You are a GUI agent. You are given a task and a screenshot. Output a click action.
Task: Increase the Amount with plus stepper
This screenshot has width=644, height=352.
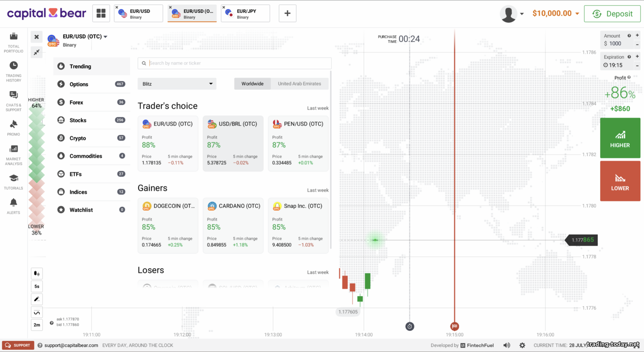click(637, 36)
